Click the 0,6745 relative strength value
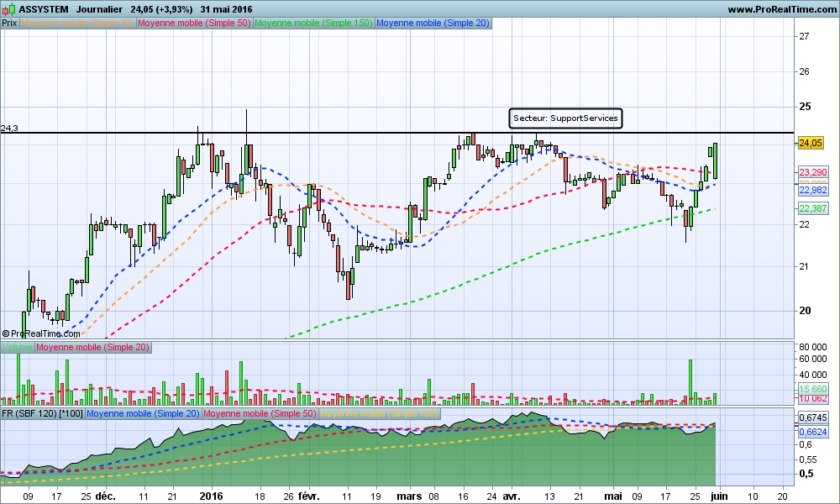Viewport: 840px width, 504px height. pyautogui.click(x=812, y=417)
